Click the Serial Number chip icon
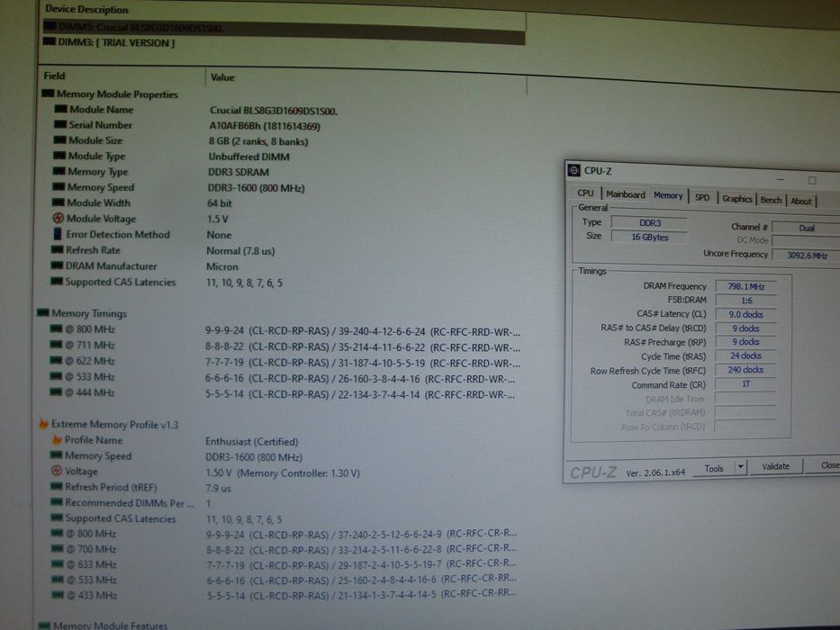840x630 pixels. pos(60,124)
